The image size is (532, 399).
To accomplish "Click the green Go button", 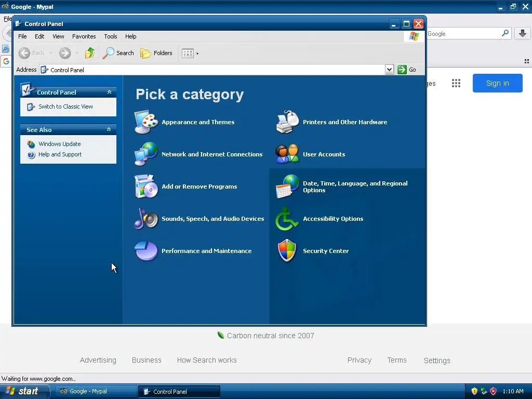I will pos(407,70).
